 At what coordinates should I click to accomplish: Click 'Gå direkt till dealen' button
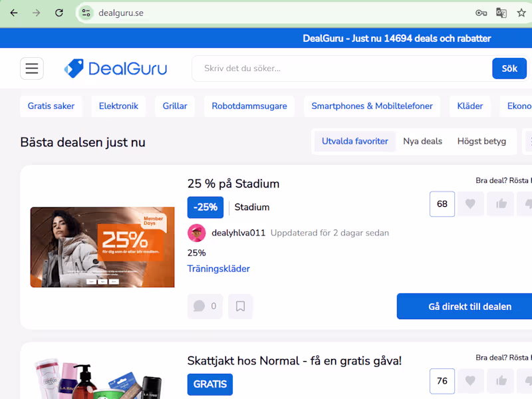pyautogui.click(x=464, y=307)
